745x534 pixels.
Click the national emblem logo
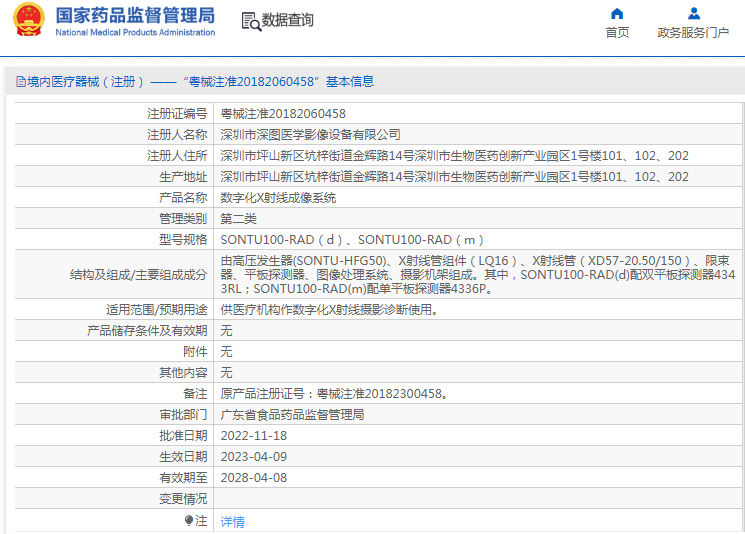pos(29,19)
